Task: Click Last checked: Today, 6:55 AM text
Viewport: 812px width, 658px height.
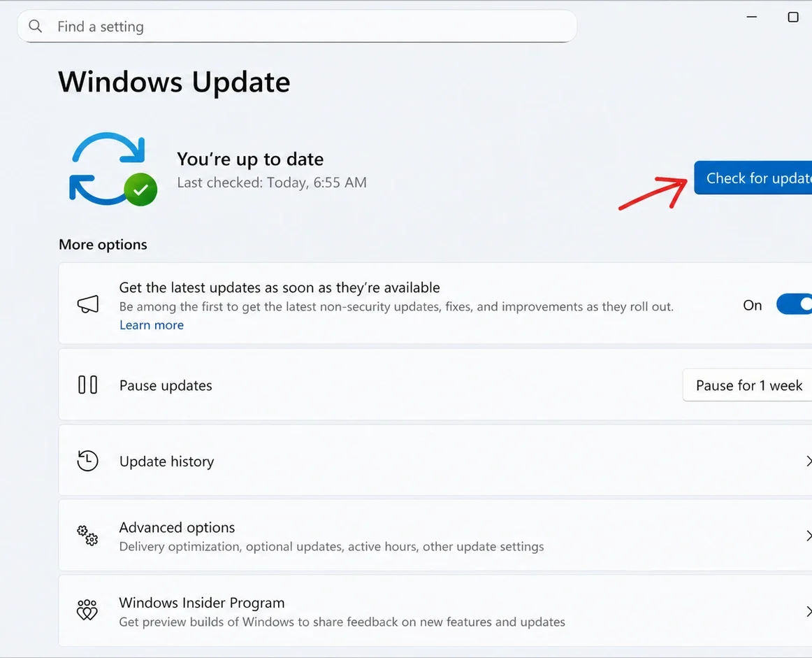Action: click(272, 183)
